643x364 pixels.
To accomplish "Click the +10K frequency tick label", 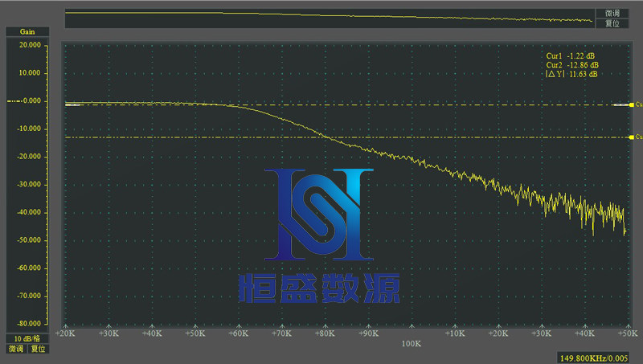I will [455, 333].
